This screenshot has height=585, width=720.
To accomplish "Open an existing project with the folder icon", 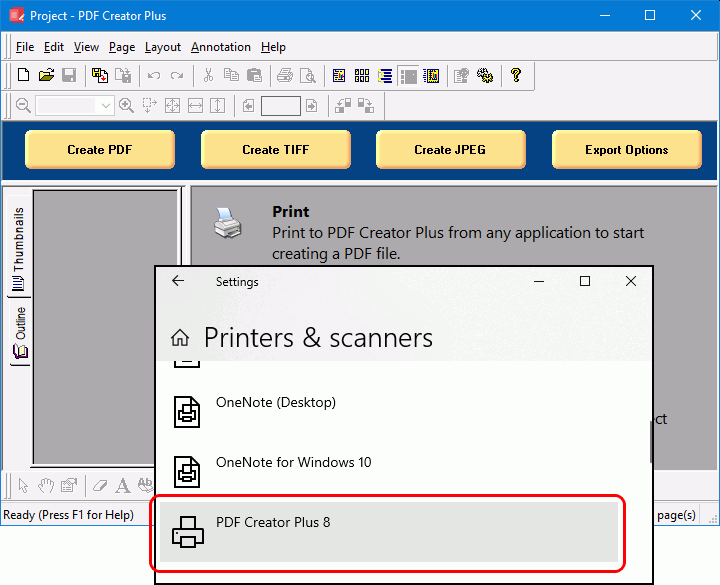I will tap(46, 75).
